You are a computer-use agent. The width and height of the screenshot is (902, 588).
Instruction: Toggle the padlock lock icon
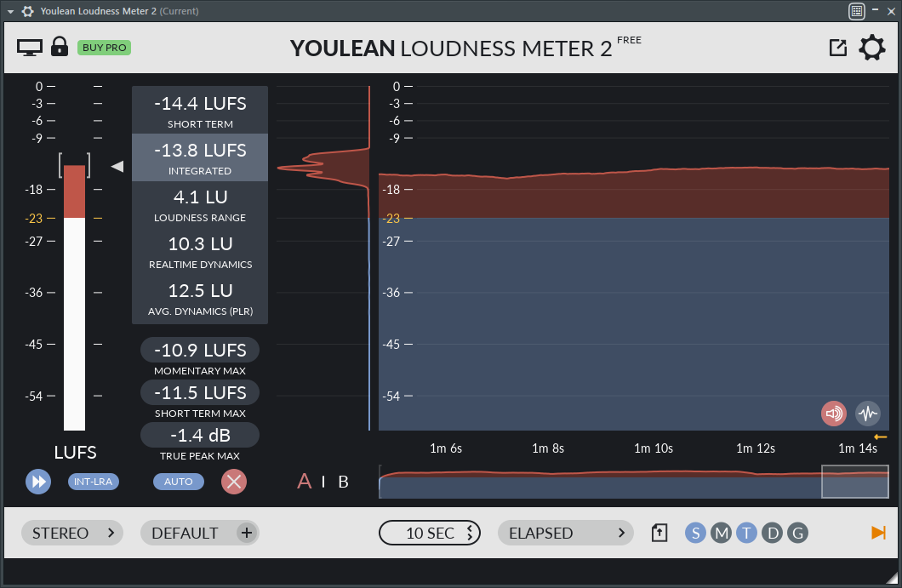tap(60, 47)
